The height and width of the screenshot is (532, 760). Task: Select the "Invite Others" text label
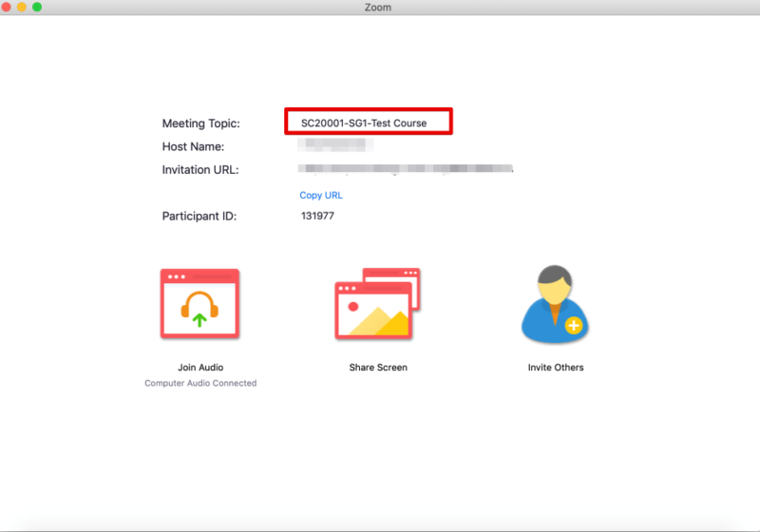pyautogui.click(x=556, y=368)
